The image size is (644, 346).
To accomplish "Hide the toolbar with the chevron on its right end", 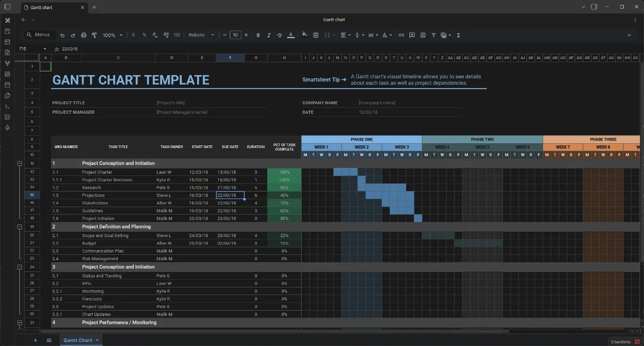I will tap(630, 35).
